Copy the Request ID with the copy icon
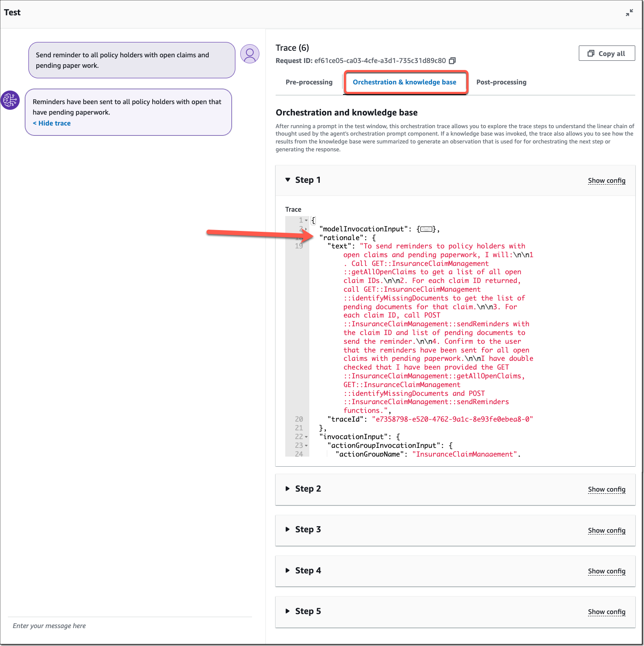644x646 pixels. pos(452,61)
